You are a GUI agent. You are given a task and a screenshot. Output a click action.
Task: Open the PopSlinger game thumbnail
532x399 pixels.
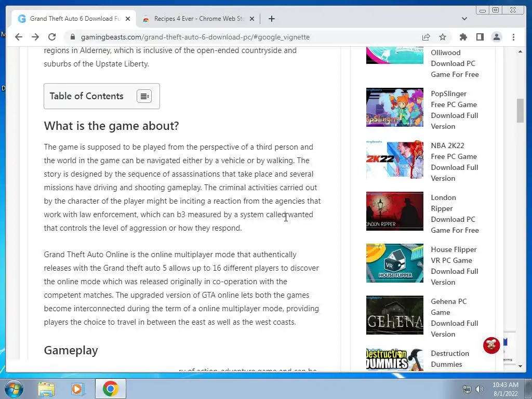[x=395, y=107]
